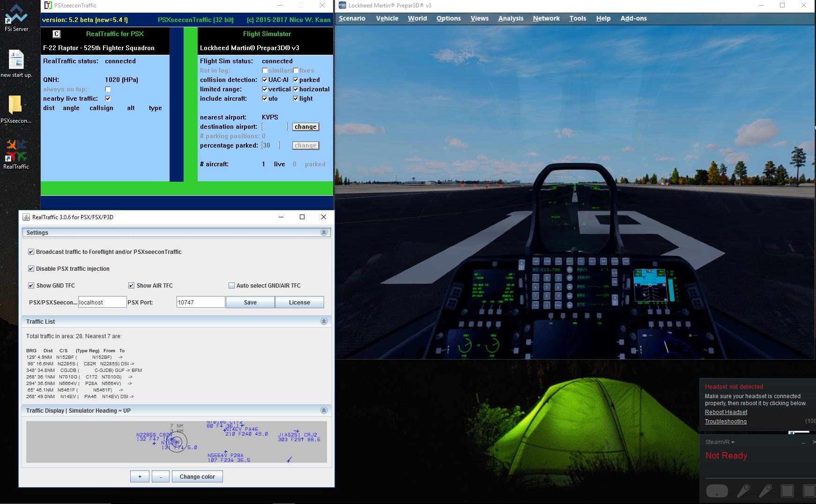The width and height of the screenshot is (816, 504).
Task: Launch the RealTraffic desktop shortcut
Action: click(16, 154)
